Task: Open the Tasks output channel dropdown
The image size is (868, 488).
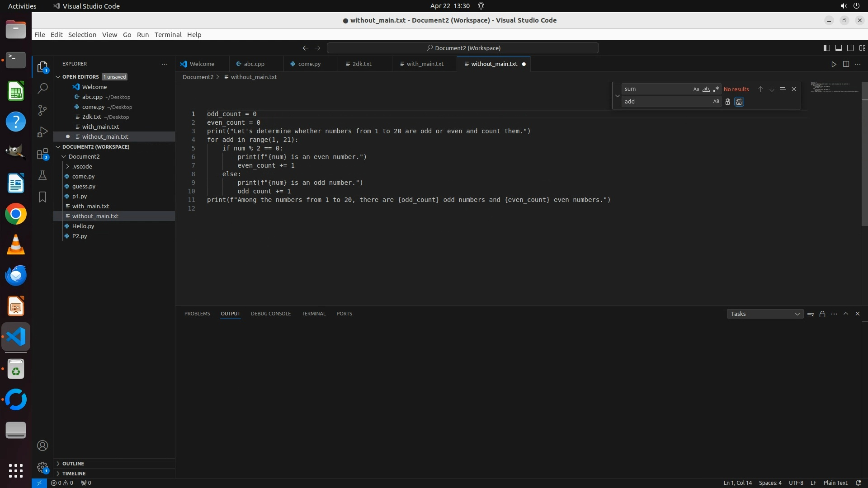Action: pyautogui.click(x=765, y=314)
